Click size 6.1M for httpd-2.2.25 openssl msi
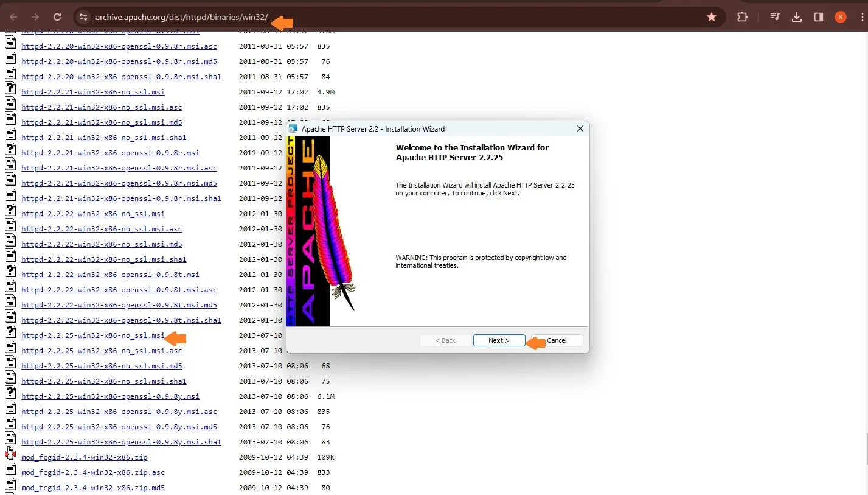The image size is (868, 495). tap(325, 396)
